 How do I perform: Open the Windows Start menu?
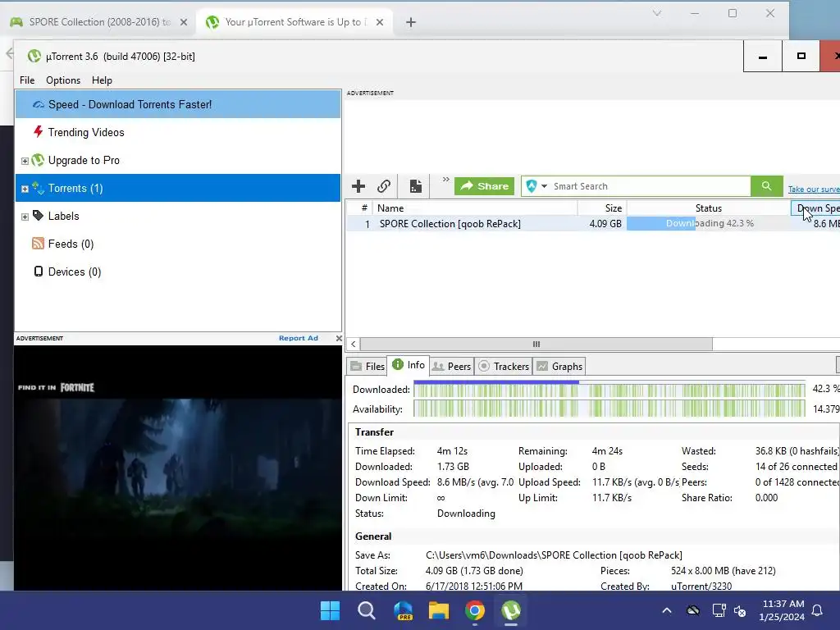[x=330, y=610]
